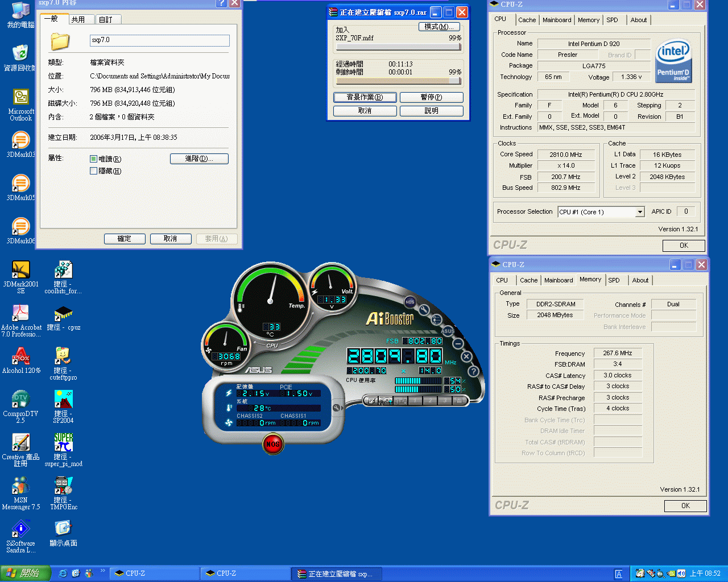The image size is (728, 582).
Task: Open 3DMark03 desktop icon
Action: 20,144
